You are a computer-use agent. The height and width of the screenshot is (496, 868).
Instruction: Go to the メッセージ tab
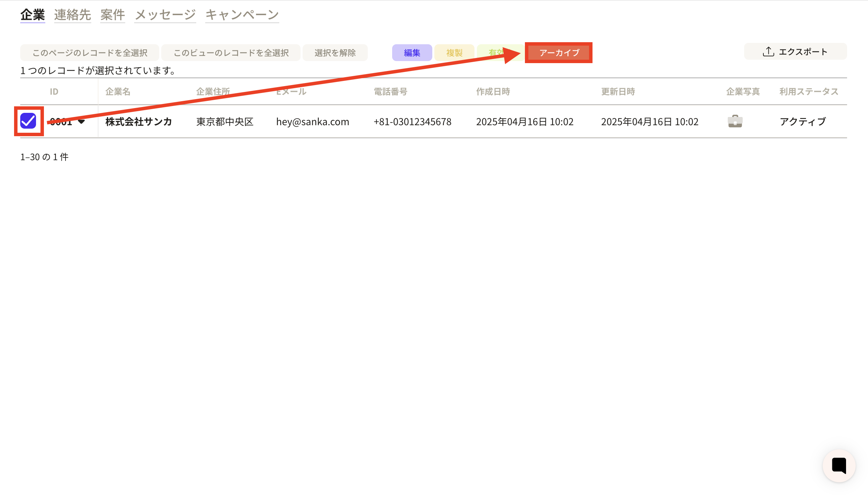click(165, 15)
